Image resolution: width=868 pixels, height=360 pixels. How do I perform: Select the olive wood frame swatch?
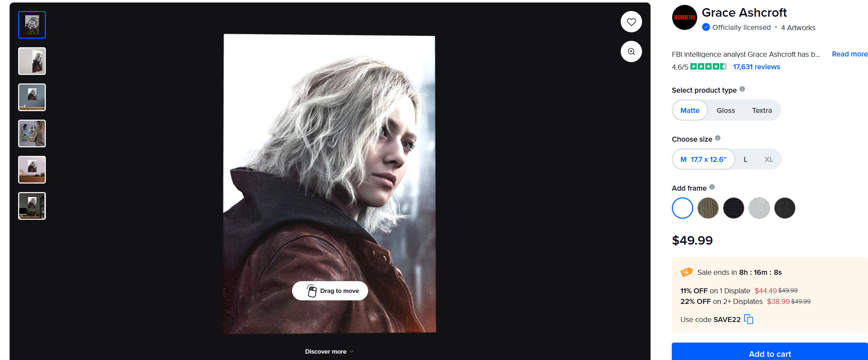coord(708,208)
